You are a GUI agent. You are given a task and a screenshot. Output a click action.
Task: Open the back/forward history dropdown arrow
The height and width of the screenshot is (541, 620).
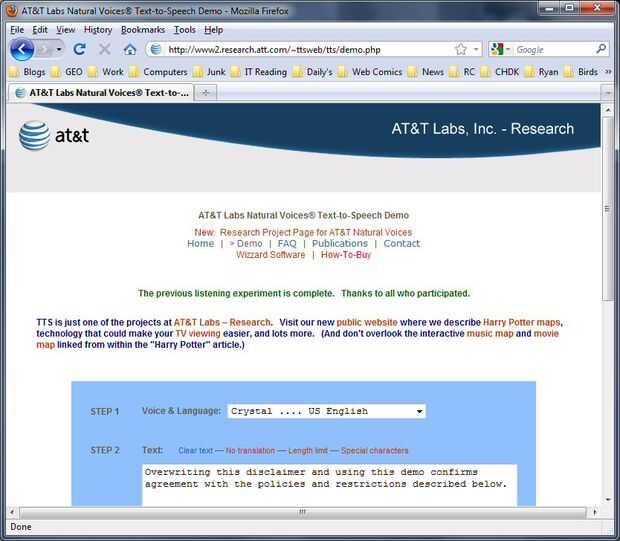(59, 49)
